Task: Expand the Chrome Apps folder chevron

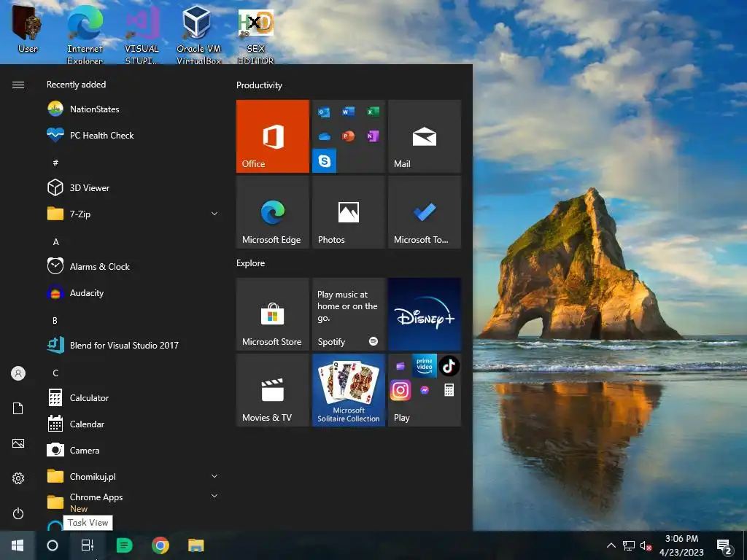Action: 214,496
